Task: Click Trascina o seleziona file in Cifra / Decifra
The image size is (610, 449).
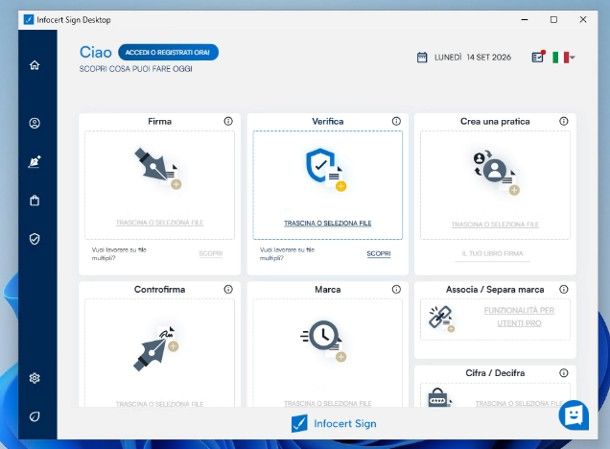Action: tap(519, 404)
